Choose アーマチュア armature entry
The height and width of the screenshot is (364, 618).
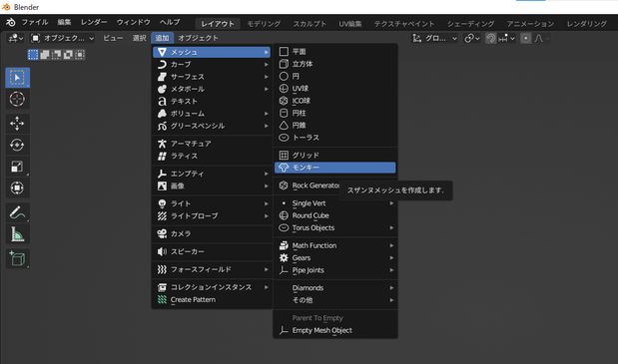(x=212, y=144)
